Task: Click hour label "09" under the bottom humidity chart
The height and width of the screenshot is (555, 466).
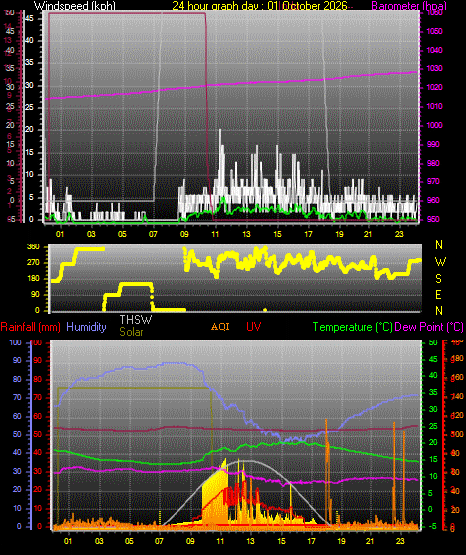Action: pos(190,541)
